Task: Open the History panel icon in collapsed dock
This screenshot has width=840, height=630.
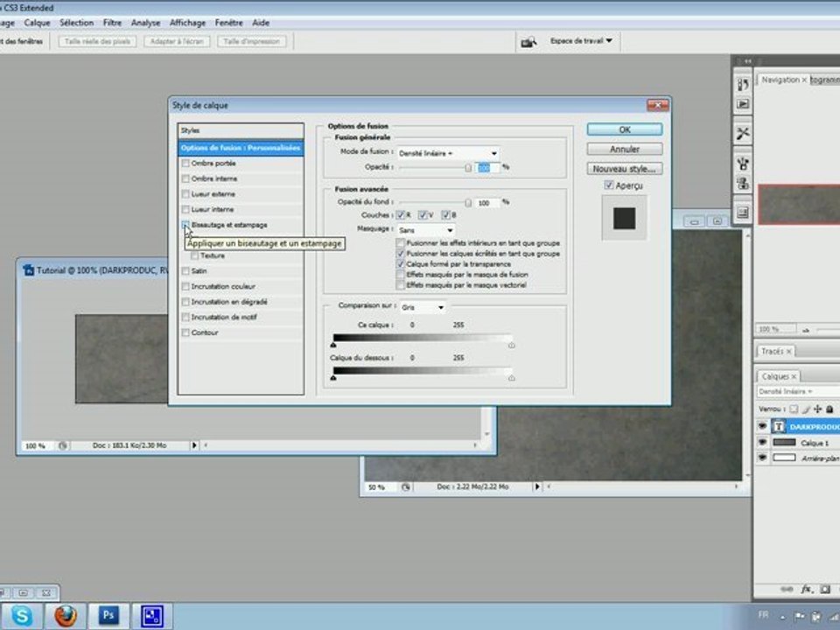Action: 743,84
